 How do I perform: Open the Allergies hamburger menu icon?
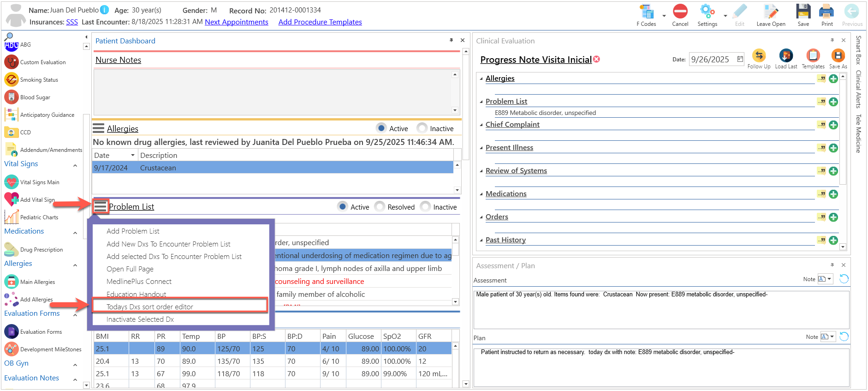99,128
